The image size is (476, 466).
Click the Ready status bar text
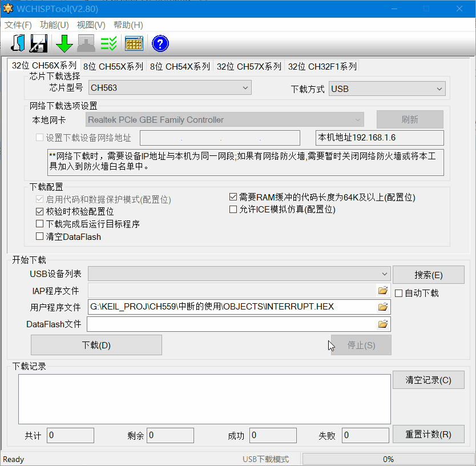click(13, 459)
